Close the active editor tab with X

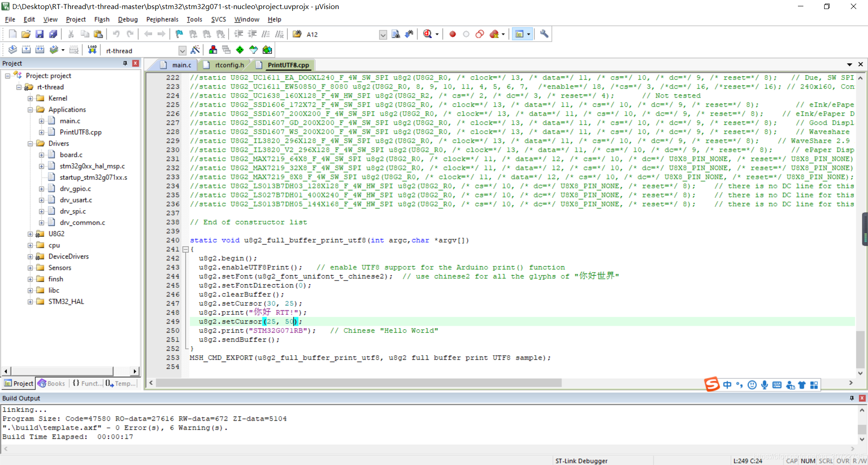[861, 65]
